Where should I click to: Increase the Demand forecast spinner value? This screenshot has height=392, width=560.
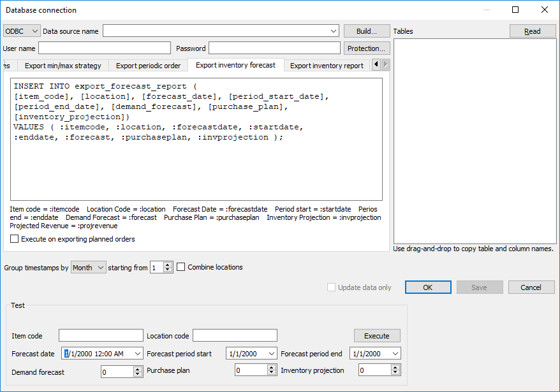(138, 368)
